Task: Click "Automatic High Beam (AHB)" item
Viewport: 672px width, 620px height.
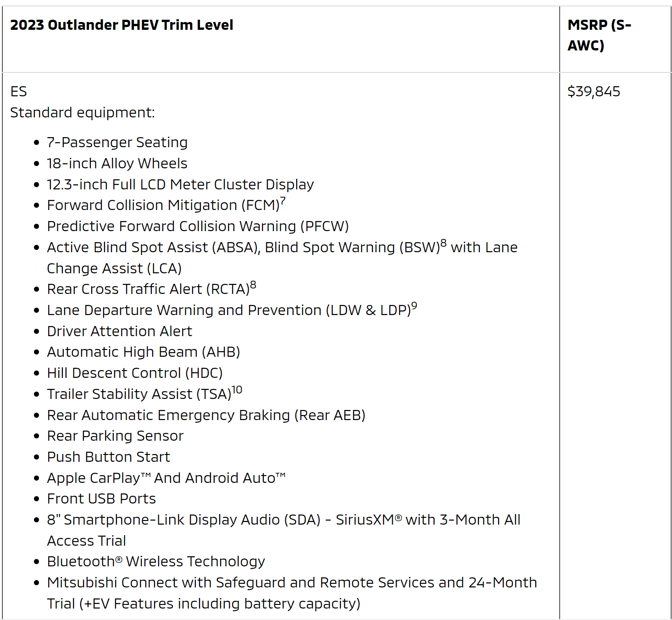Action: click(144, 352)
